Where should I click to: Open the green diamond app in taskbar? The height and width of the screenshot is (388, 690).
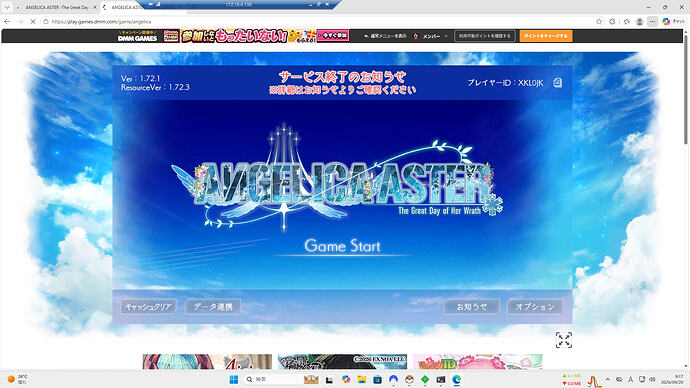coord(425,379)
